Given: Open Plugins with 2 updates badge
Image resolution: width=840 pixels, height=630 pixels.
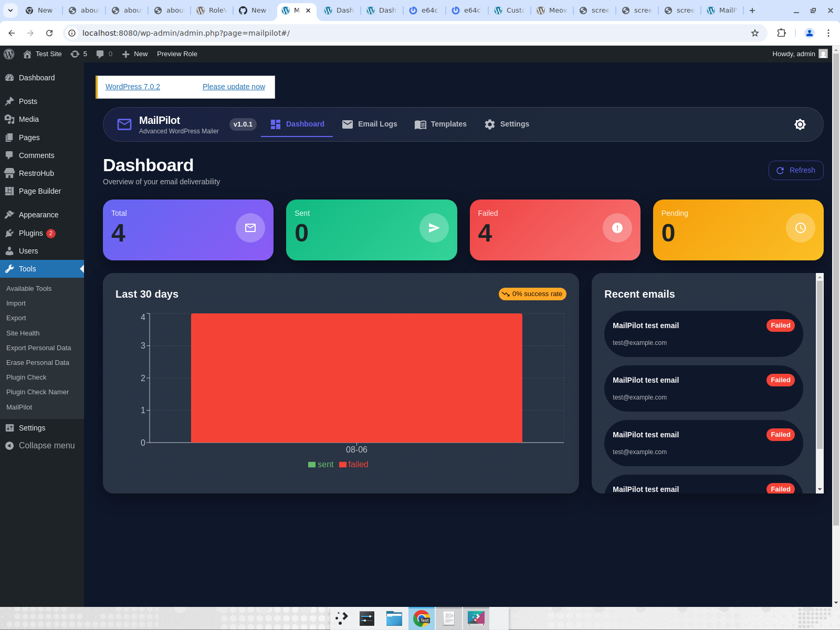Looking at the screenshot, I should pos(42,233).
